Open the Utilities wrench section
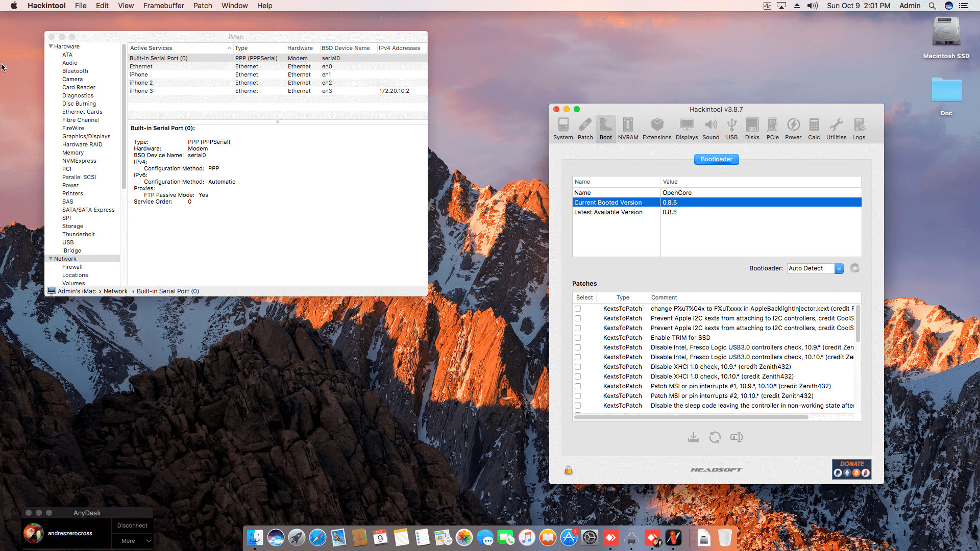Viewport: 980px width, 551px height. [836, 129]
